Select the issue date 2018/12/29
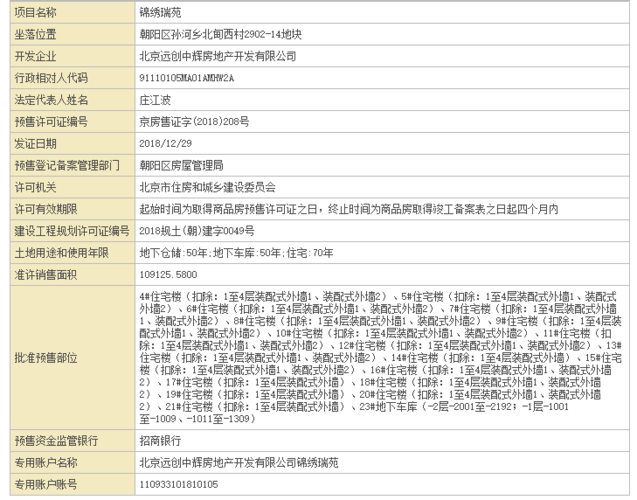This screenshot has width=637, height=500. pyautogui.click(x=166, y=143)
